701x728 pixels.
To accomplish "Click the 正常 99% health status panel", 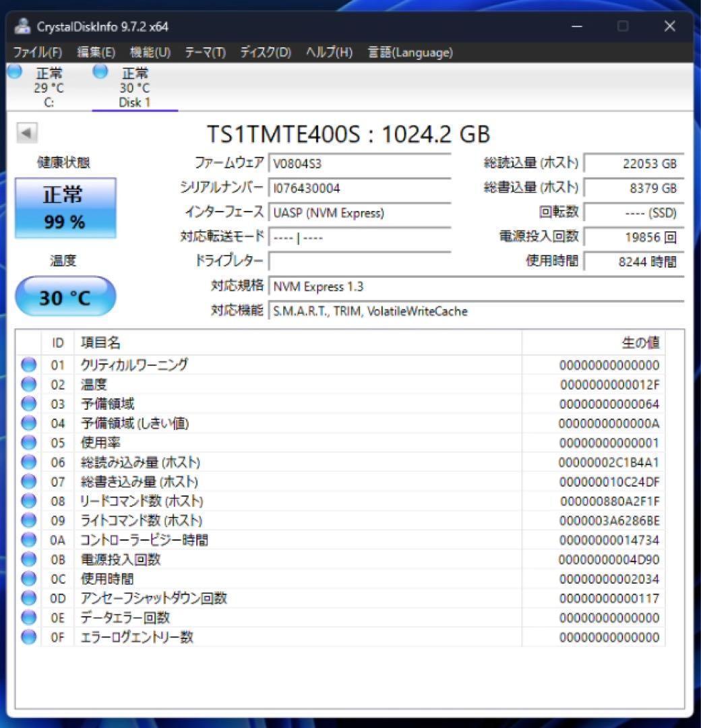I will click(x=65, y=206).
